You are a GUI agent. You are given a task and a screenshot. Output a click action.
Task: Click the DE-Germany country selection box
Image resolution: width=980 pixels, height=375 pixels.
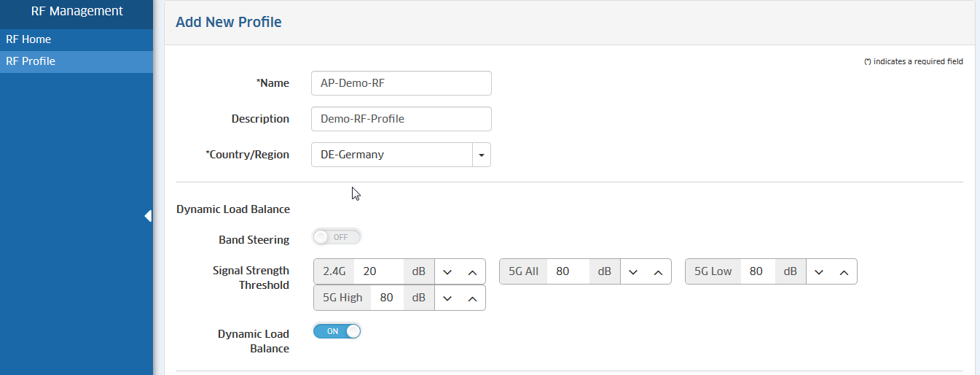click(392, 155)
